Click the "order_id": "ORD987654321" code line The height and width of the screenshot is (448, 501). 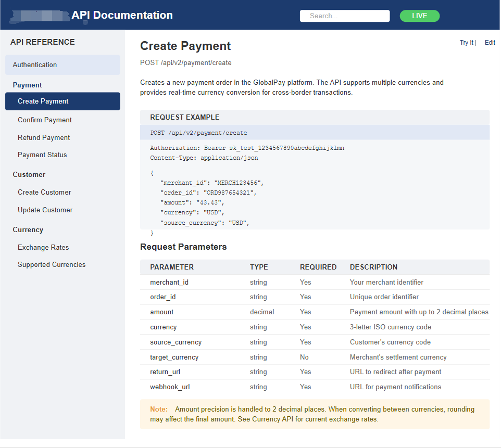click(208, 193)
